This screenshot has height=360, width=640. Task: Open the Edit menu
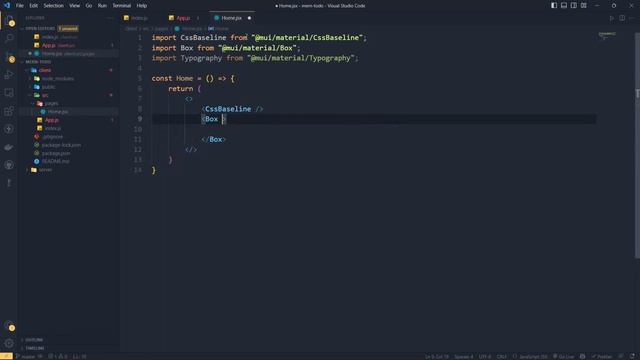tap(33, 6)
